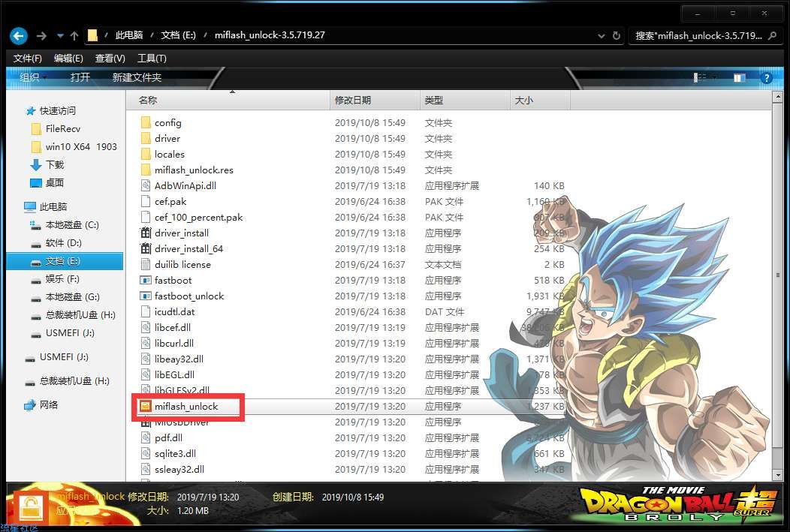The width and height of the screenshot is (790, 532).
Task: Open the 组织 dropdown in the toolbar
Action: tap(33, 77)
